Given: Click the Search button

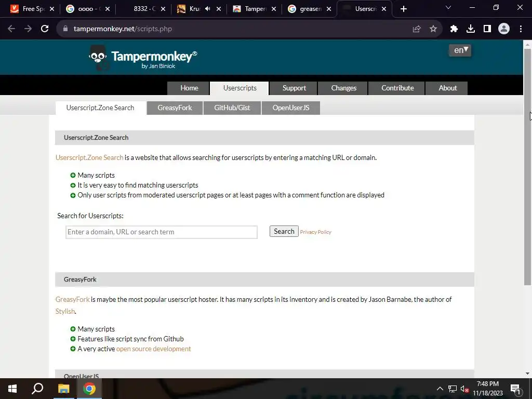Looking at the screenshot, I should coord(284,231).
